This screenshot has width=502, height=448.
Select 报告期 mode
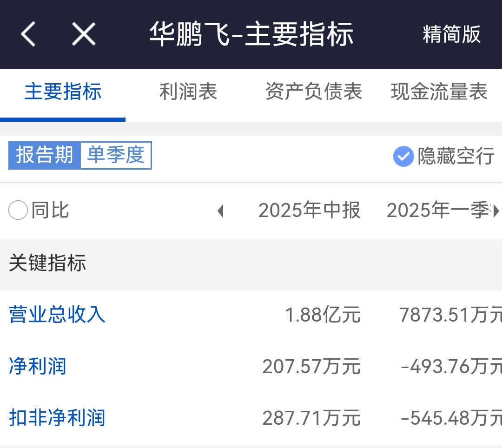[x=45, y=155]
